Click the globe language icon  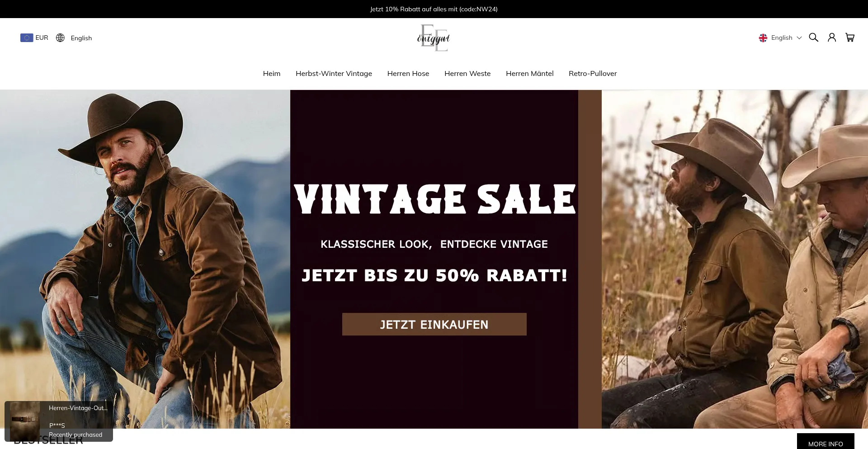60,38
